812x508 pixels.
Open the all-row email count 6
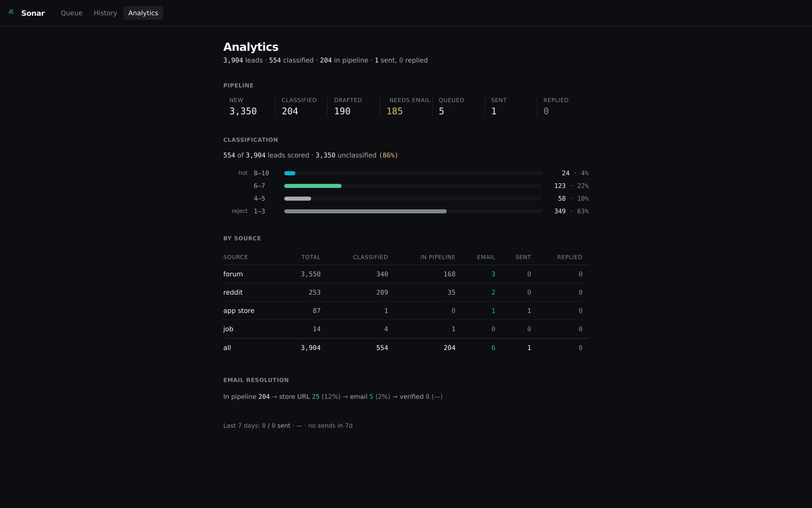(493, 348)
